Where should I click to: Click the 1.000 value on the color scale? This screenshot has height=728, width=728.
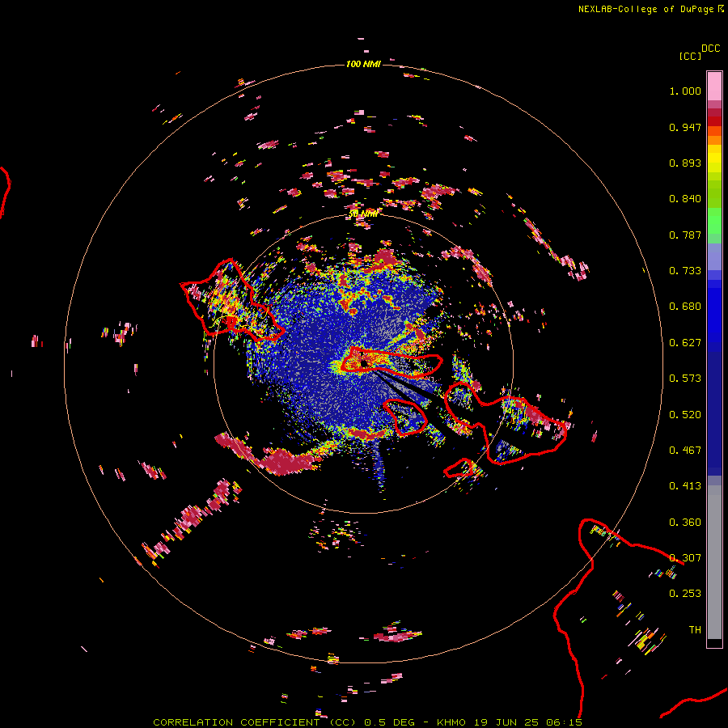pyautogui.click(x=685, y=91)
